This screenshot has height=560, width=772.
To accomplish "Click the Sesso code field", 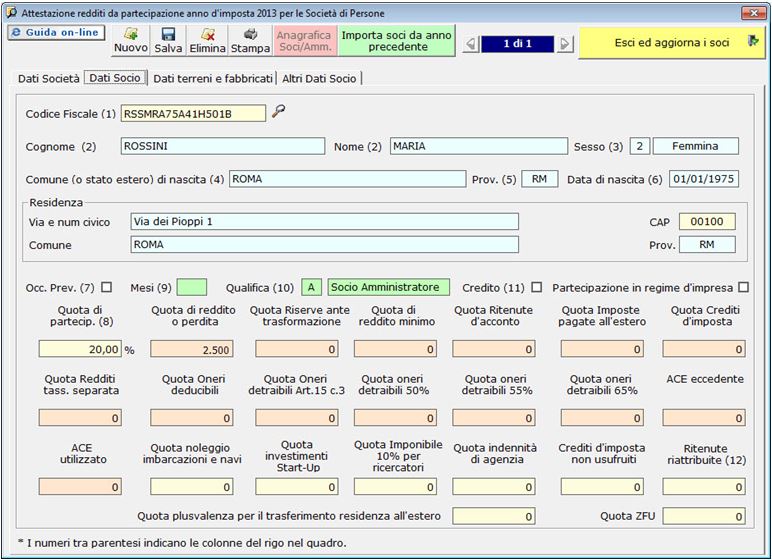I will point(640,146).
